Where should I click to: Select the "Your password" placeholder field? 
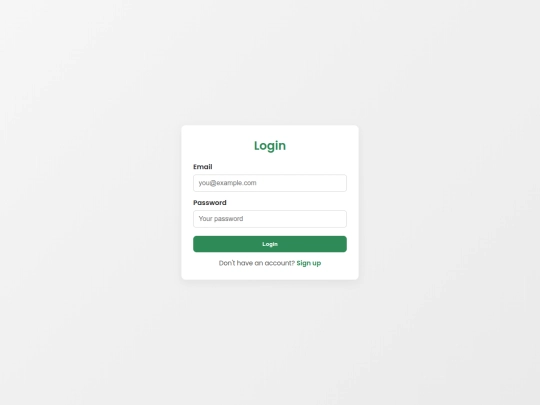click(270, 219)
